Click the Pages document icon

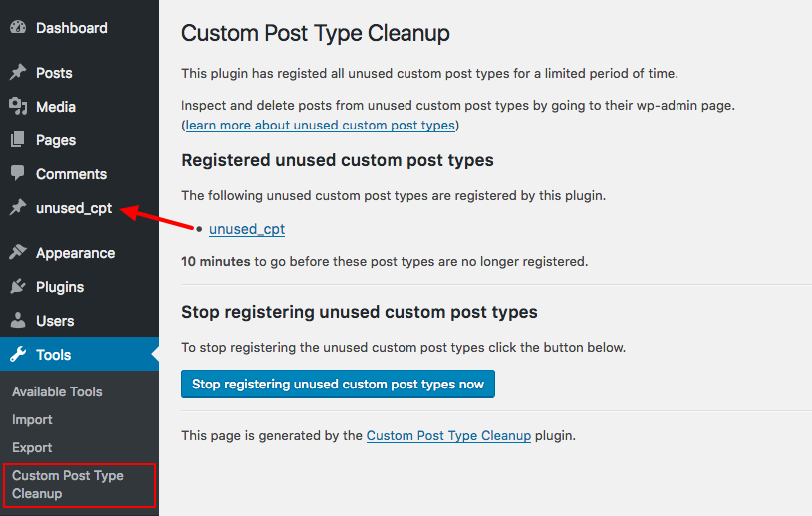point(18,139)
